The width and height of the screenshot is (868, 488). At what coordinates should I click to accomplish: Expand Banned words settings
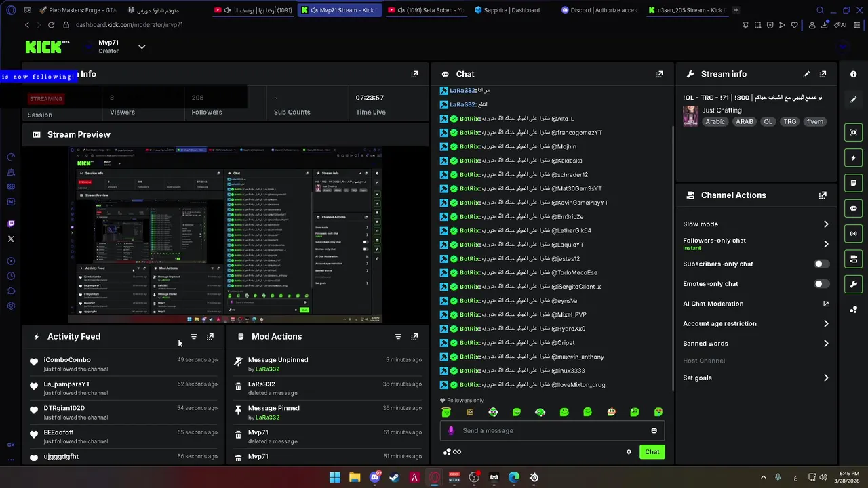[825, 344]
